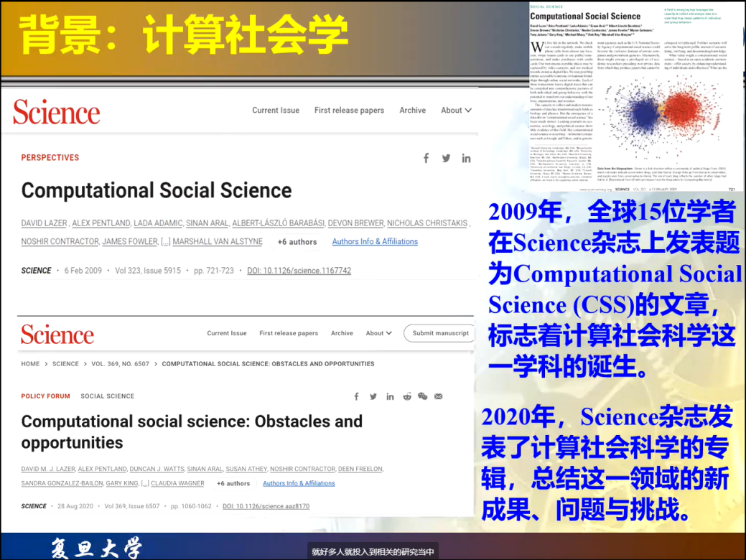Share the 2009 article on Facebook

(x=426, y=158)
